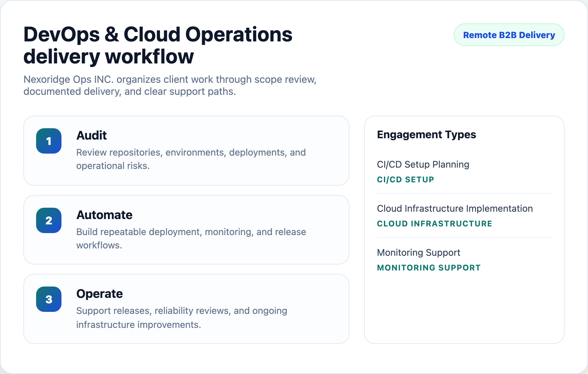Click the MONITORING SUPPORT green tag
Viewport: 588px width, 374px height.
click(429, 268)
